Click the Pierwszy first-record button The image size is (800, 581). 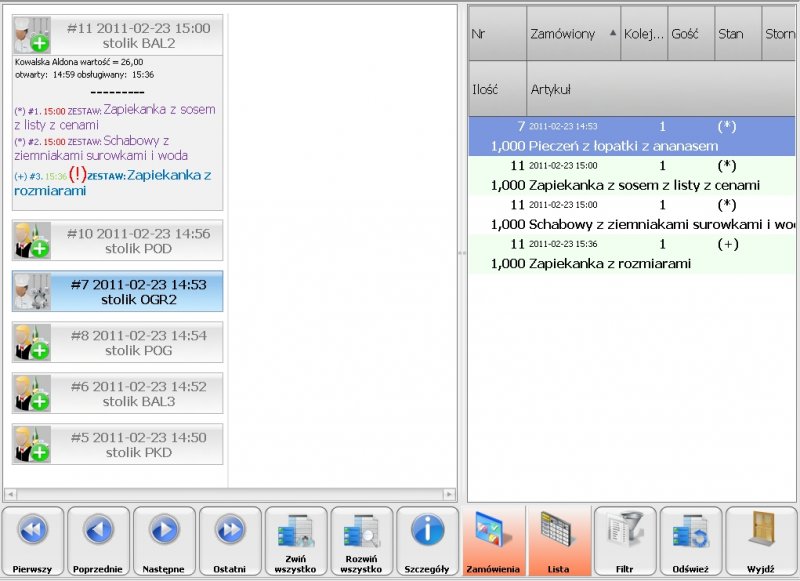coord(33,541)
